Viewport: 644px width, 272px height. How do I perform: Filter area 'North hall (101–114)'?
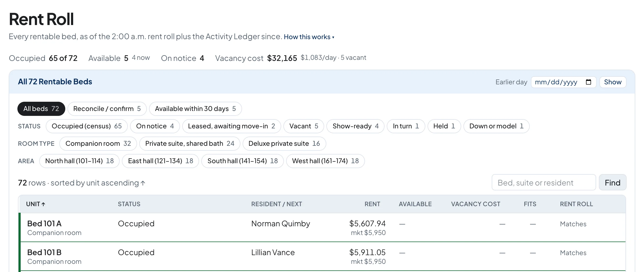79,161
